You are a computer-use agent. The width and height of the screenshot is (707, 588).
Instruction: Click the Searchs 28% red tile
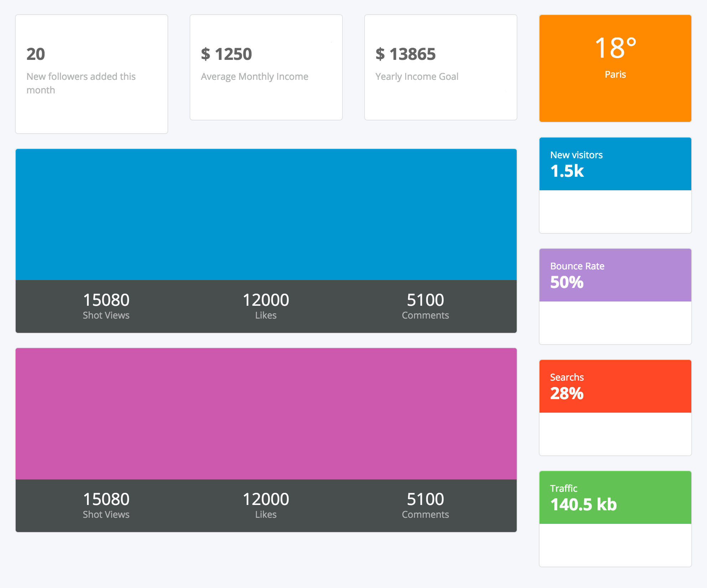click(615, 386)
